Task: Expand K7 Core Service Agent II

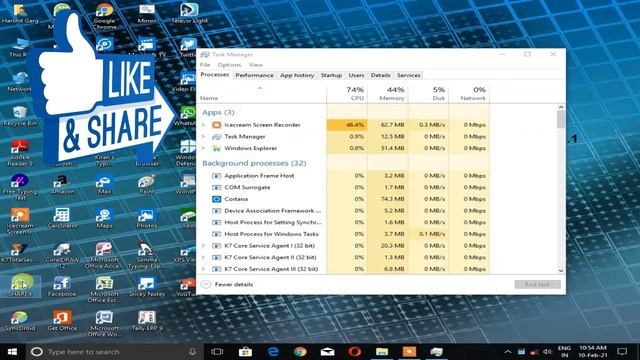Action: click(x=204, y=258)
